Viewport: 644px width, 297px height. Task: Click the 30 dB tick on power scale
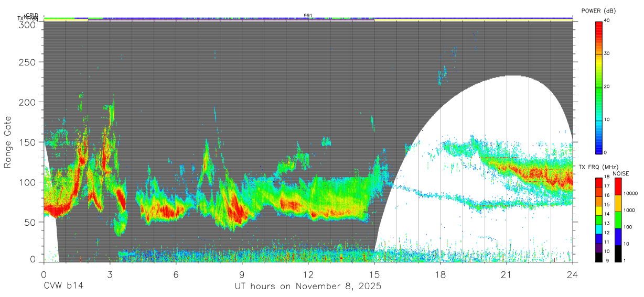607,53
